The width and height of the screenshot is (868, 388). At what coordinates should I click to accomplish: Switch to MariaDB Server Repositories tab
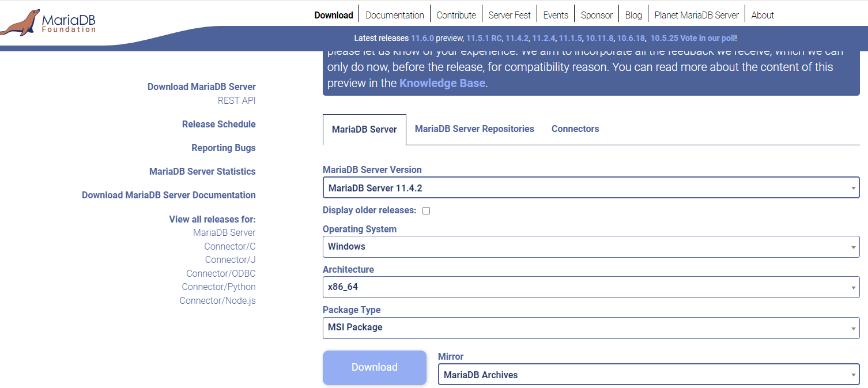click(474, 129)
